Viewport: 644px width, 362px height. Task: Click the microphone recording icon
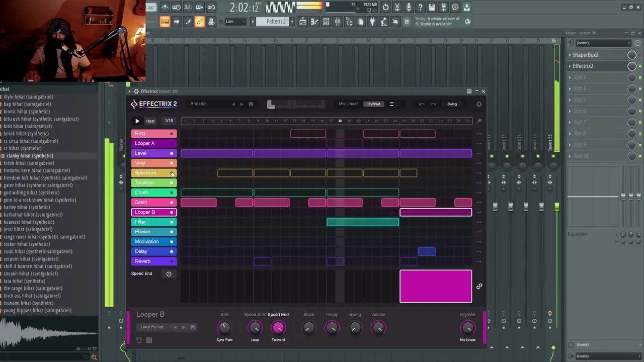click(x=409, y=7)
